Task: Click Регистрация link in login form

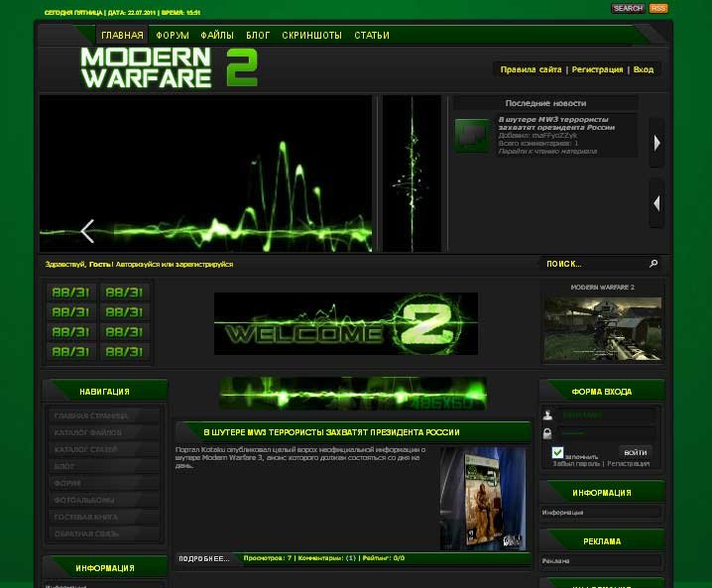Action: click(x=629, y=464)
